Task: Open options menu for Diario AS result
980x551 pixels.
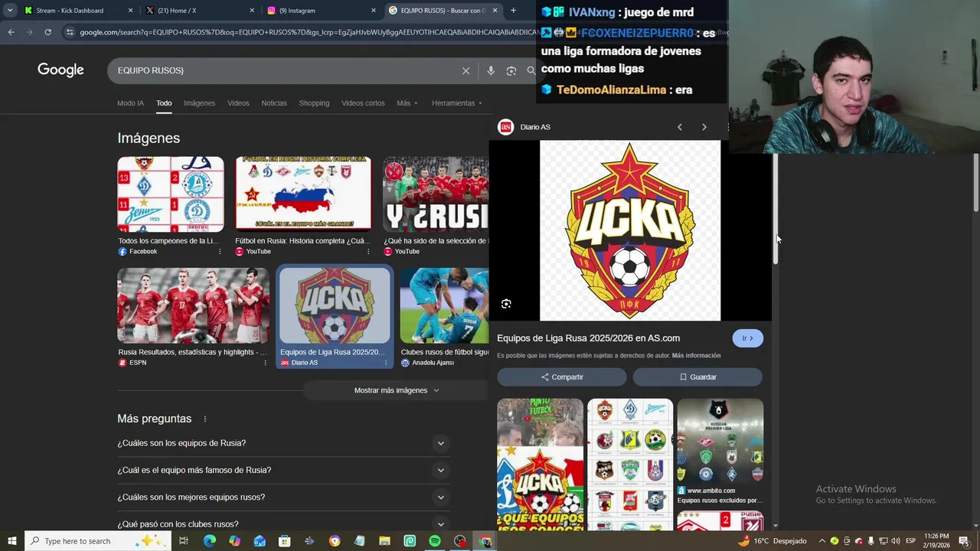Action: 386,363
